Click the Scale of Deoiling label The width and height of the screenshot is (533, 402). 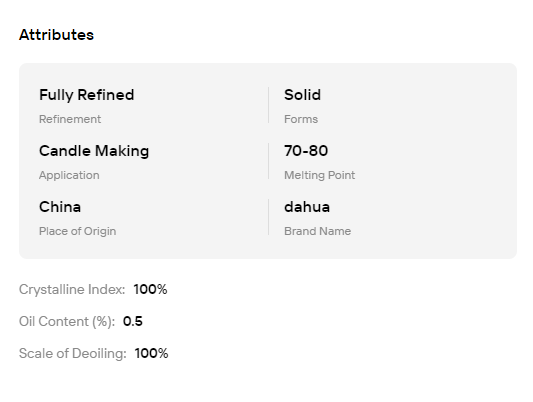73,353
